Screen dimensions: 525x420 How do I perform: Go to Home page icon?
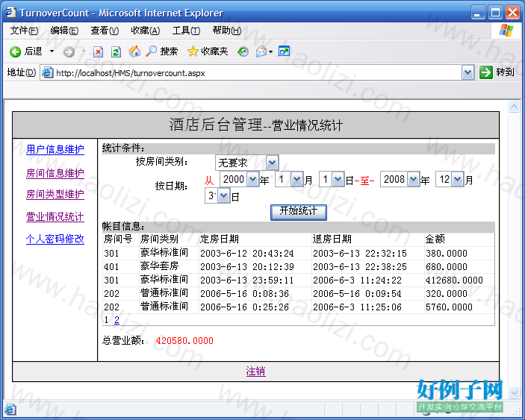(x=134, y=51)
